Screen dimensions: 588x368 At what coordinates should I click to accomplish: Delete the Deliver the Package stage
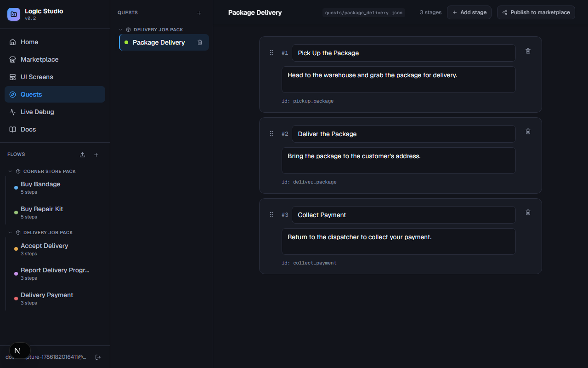[x=528, y=132]
